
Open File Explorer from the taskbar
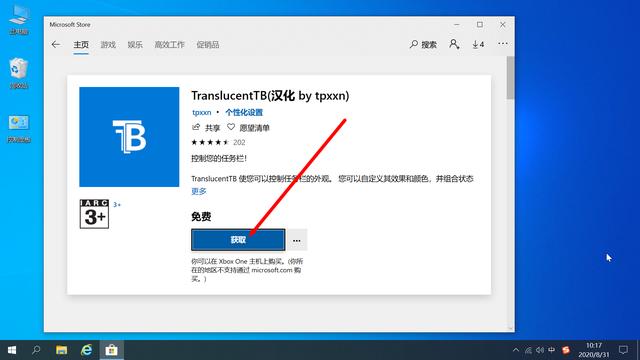[x=62, y=350]
